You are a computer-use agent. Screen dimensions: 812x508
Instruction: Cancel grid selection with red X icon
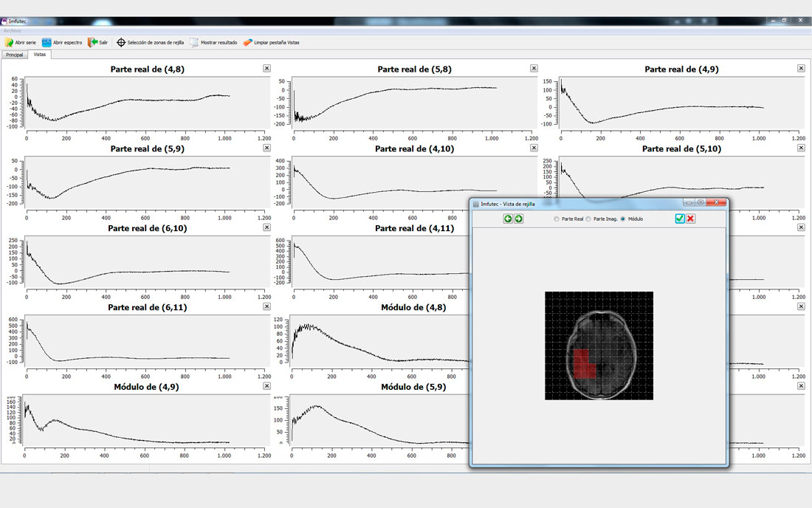tap(691, 219)
